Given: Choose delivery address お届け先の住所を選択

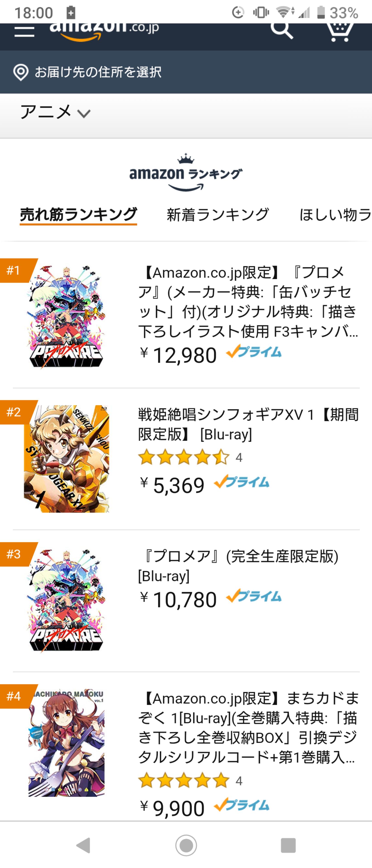Looking at the screenshot, I should tap(98, 72).
